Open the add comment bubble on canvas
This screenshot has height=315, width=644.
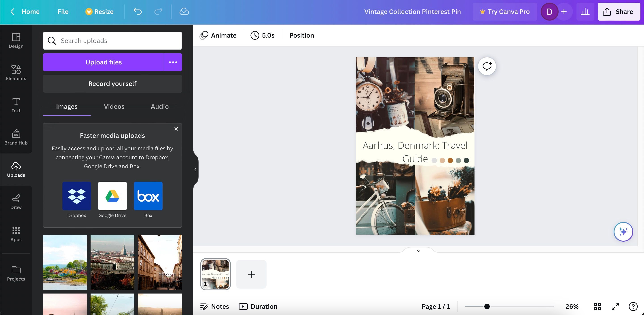487,66
